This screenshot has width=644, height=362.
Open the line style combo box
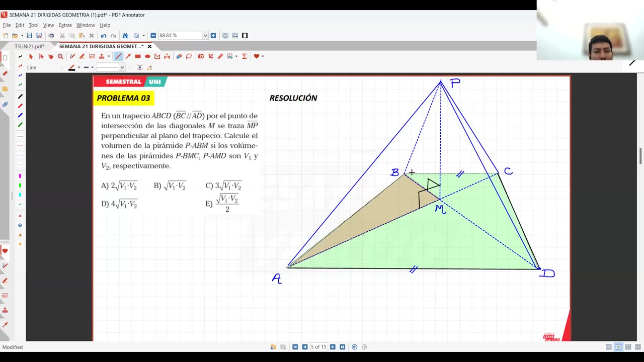pyautogui.click(x=110, y=67)
